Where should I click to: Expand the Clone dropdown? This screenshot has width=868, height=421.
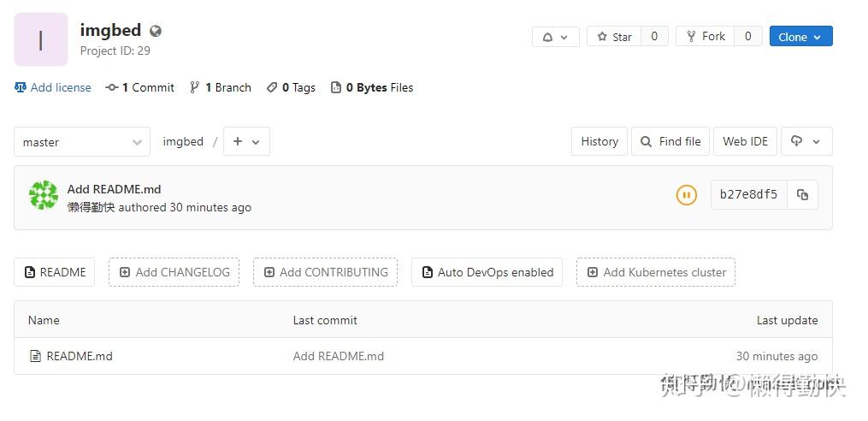pos(800,37)
